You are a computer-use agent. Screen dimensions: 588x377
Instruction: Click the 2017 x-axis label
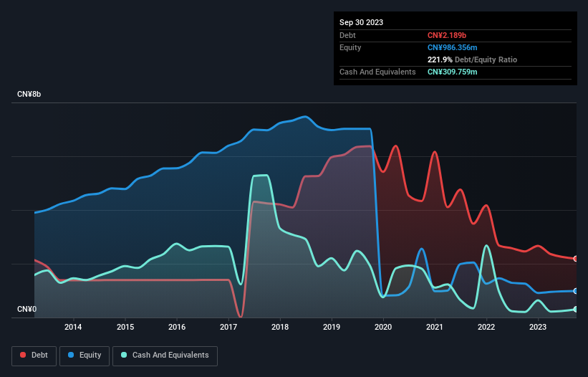coord(228,327)
